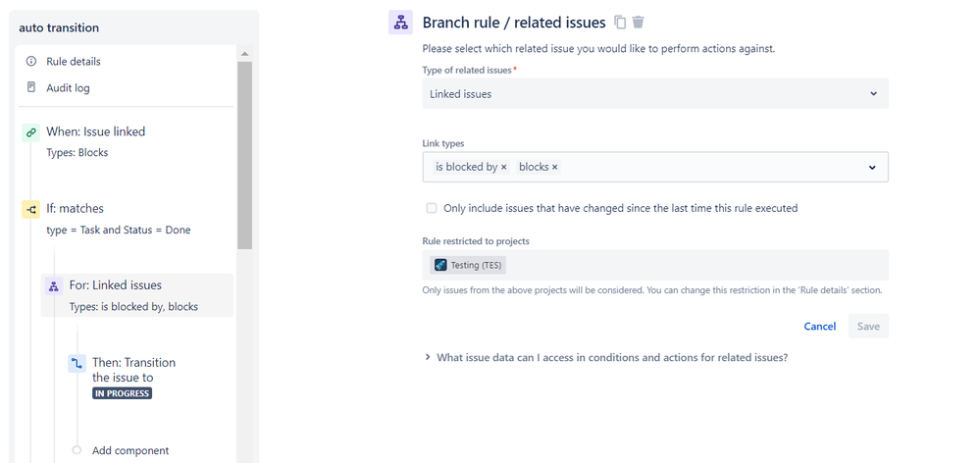
Task: Click the Cancel link
Action: tap(819, 327)
